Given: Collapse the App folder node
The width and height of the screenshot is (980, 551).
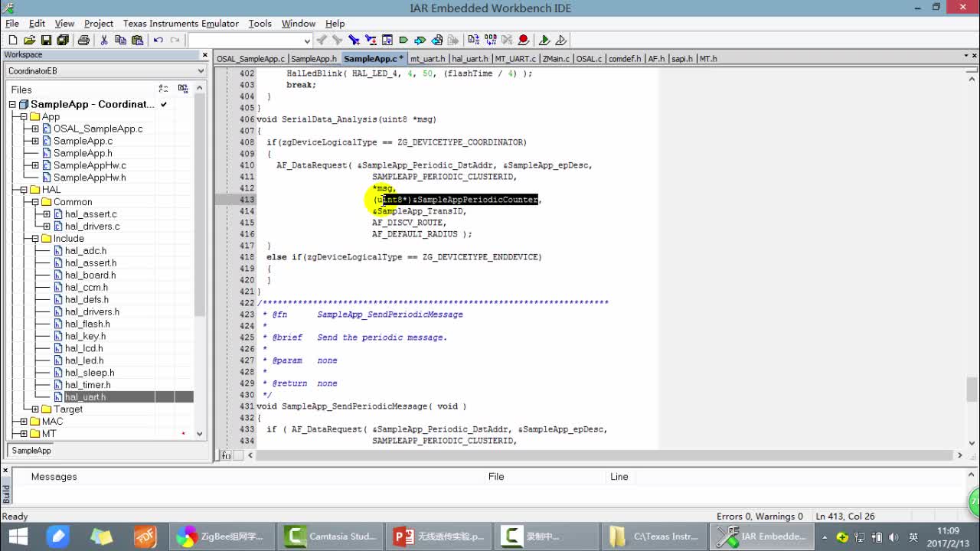Looking at the screenshot, I should coord(24,116).
